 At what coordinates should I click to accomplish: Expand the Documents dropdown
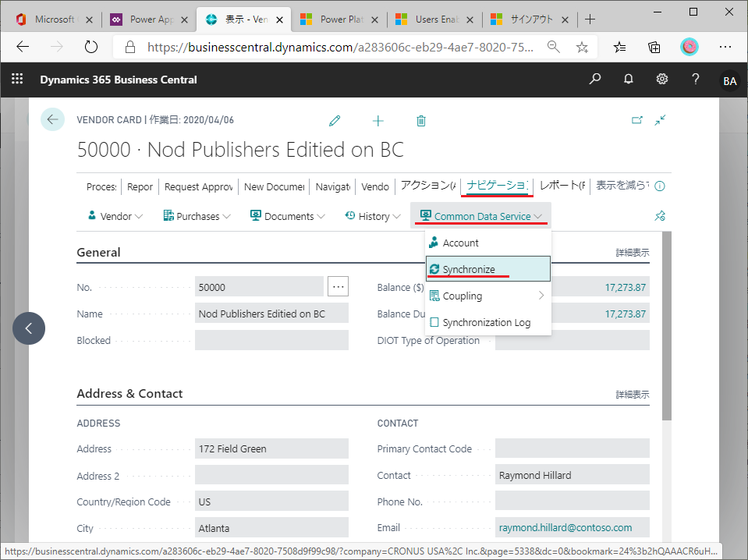pyautogui.click(x=288, y=216)
